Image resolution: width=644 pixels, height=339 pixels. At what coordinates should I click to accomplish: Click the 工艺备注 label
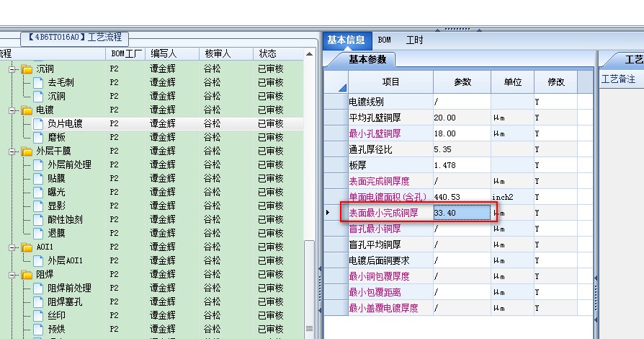point(618,79)
